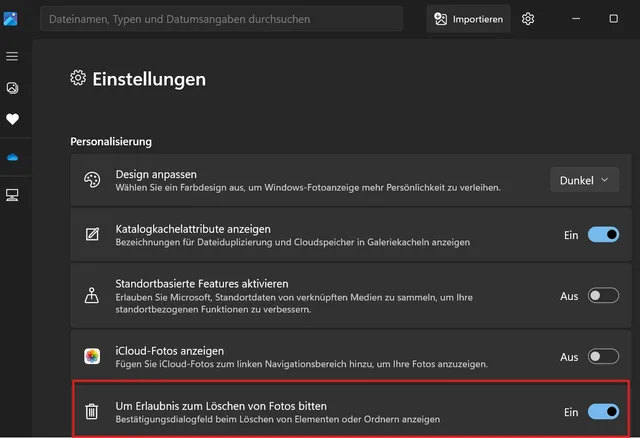Expand the Dunkel design dropdown

pyautogui.click(x=584, y=180)
